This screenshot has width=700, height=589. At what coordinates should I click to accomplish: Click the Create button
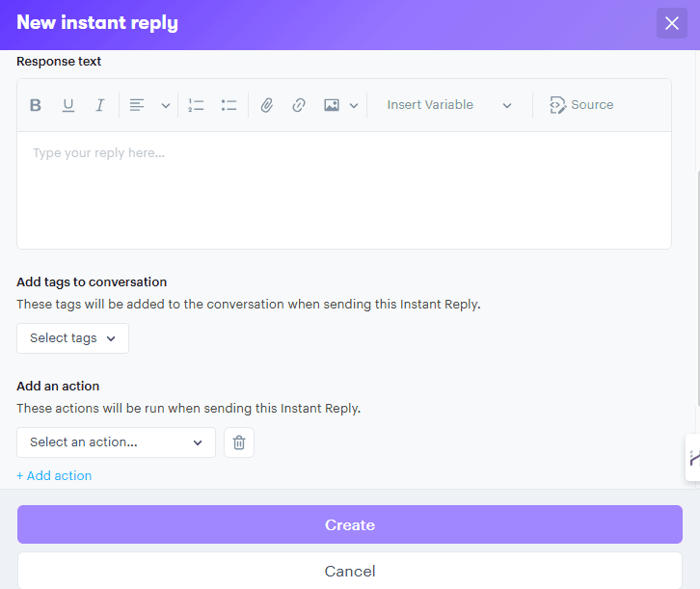(x=350, y=524)
